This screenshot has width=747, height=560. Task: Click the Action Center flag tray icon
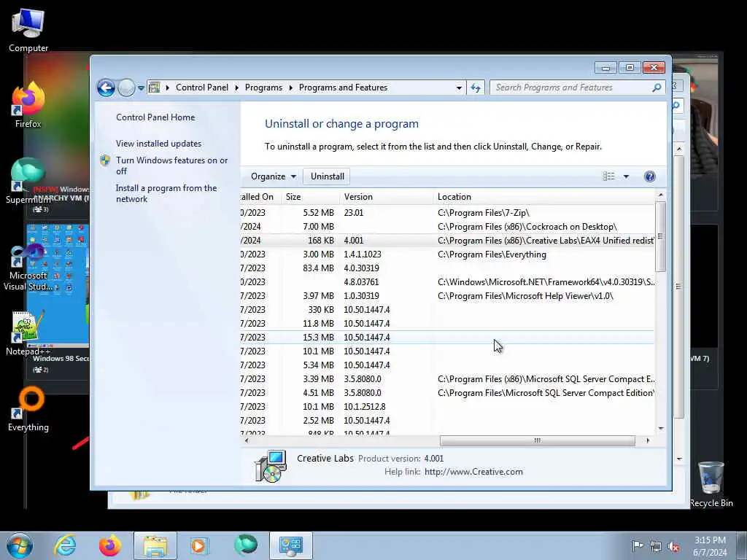click(637, 546)
